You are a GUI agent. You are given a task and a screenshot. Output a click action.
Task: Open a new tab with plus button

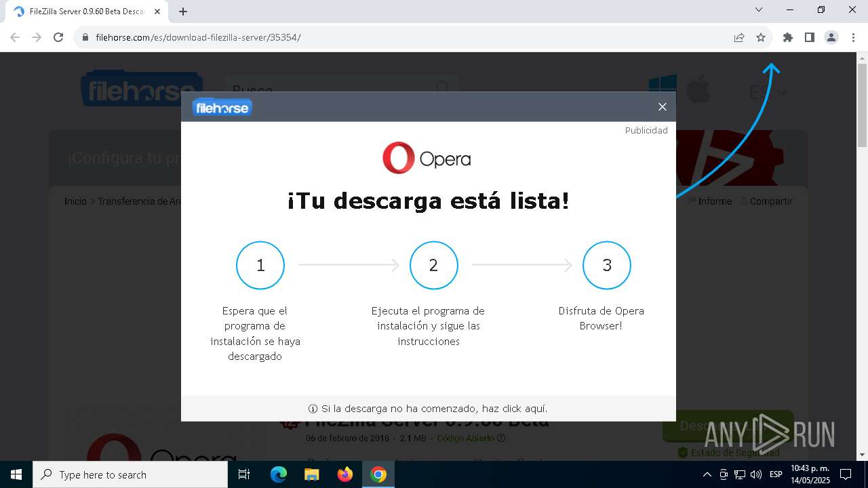183,12
